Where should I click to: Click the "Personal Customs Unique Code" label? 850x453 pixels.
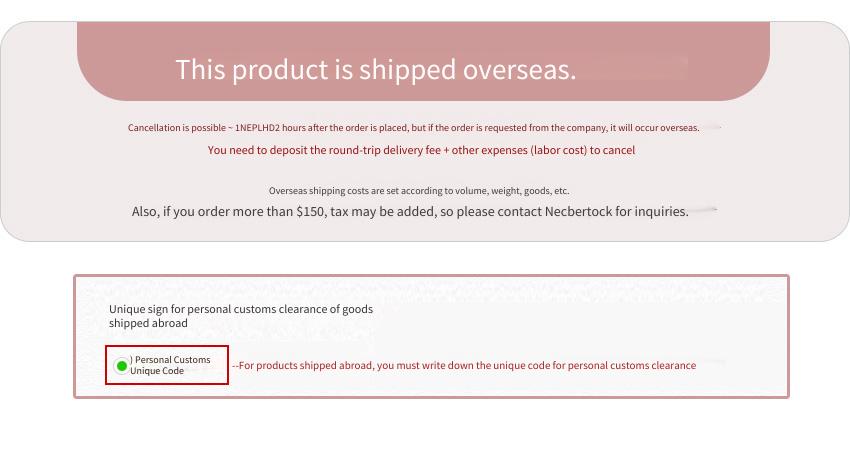pos(170,365)
